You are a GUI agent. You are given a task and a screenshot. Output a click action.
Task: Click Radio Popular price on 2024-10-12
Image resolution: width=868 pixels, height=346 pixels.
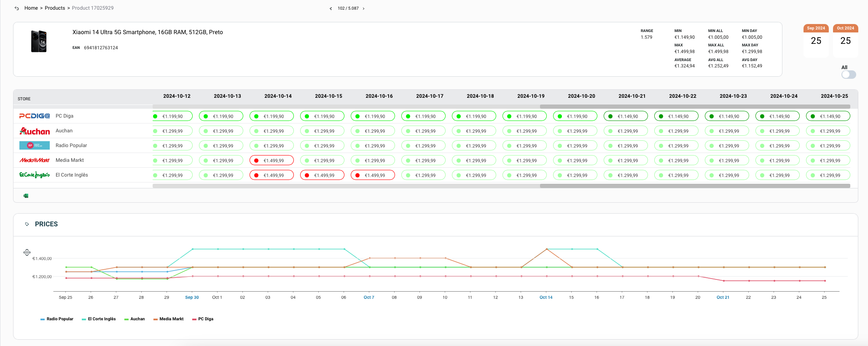click(x=172, y=146)
